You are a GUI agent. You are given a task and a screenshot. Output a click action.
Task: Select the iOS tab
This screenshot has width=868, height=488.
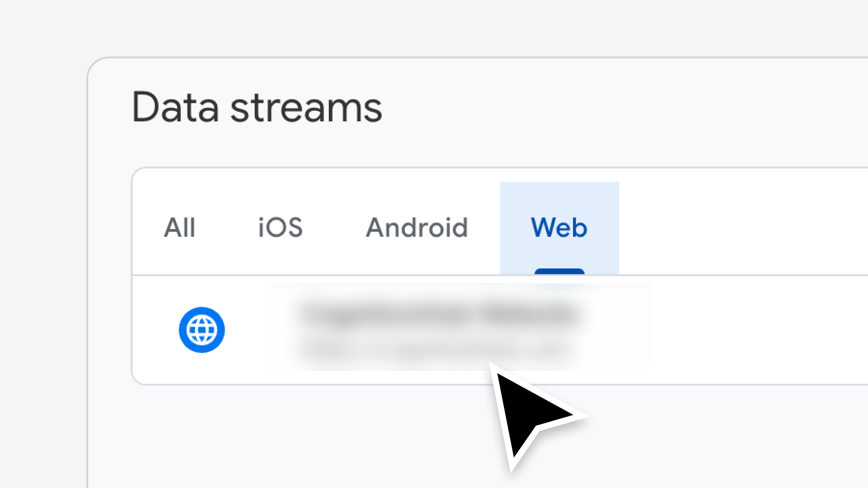pos(280,228)
